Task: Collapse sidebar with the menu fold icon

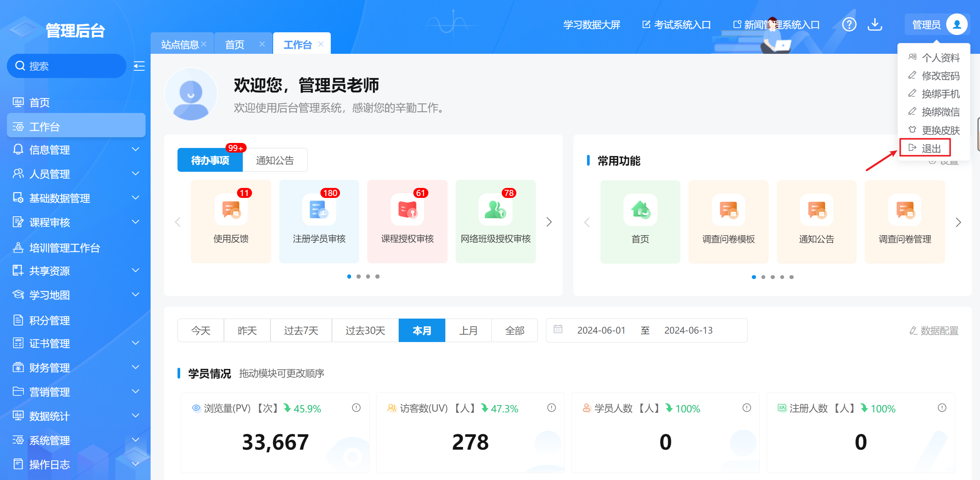Action: 139,66
